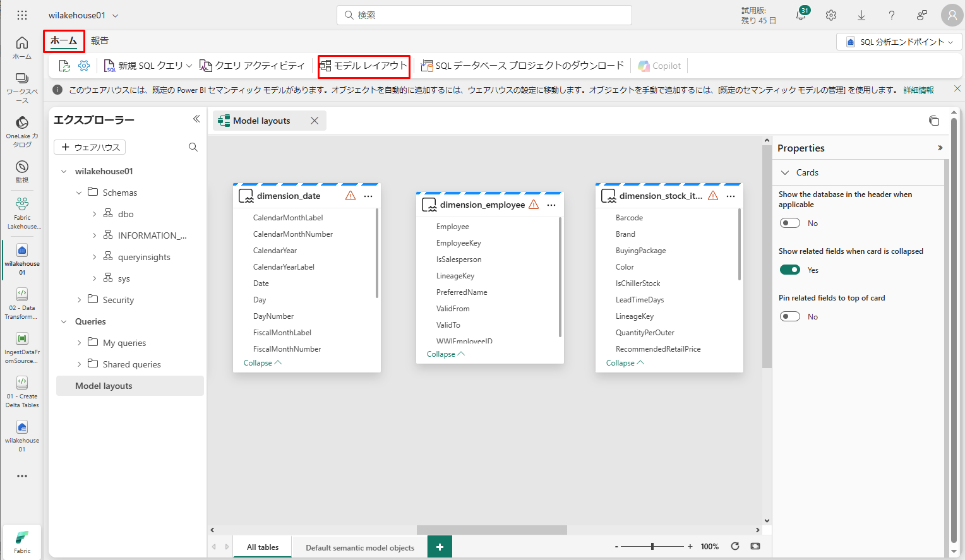The width and height of the screenshot is (965, 560).
Task: Search the Explorer with magnifier icon
Action: coord(193,147)
